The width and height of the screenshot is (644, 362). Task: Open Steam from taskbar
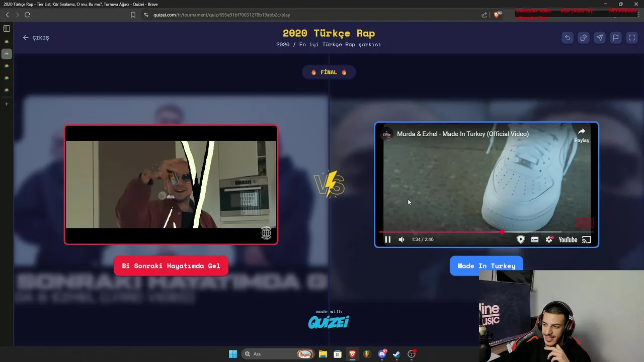(x=396, y=354)
